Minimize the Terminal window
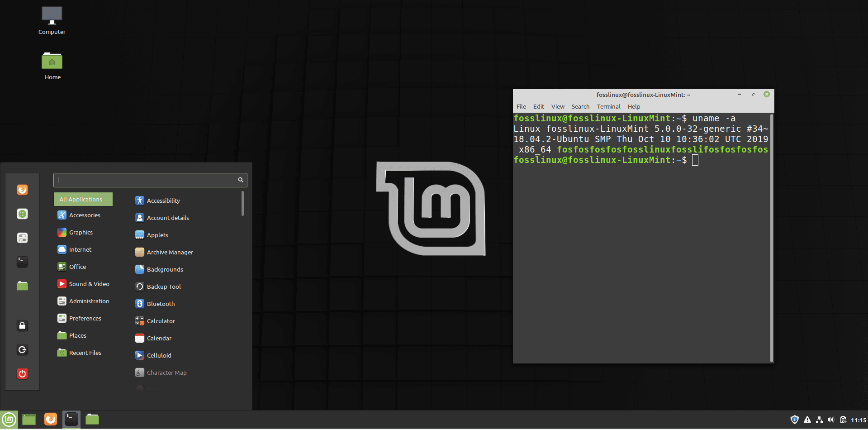Image resolution: width=868 pixels, height=430 pixels. pos(740,94)
